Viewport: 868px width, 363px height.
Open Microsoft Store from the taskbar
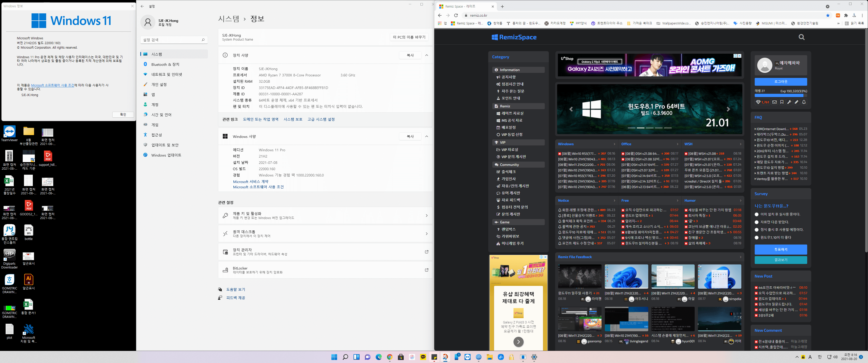coord(401,357)
